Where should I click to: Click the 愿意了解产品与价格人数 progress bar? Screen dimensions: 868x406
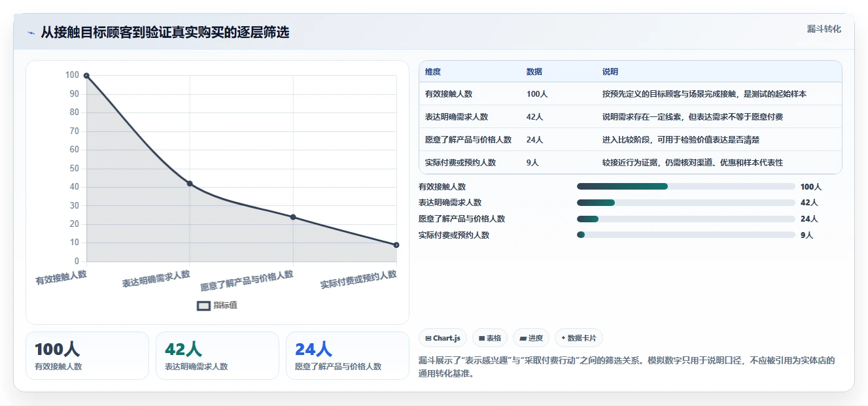pos(686,219)
